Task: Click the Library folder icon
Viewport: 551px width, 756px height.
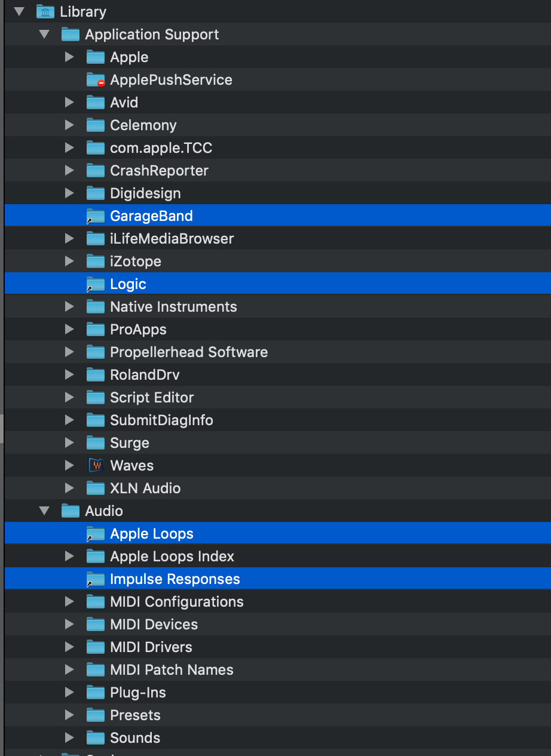Action: coord(45,11)
